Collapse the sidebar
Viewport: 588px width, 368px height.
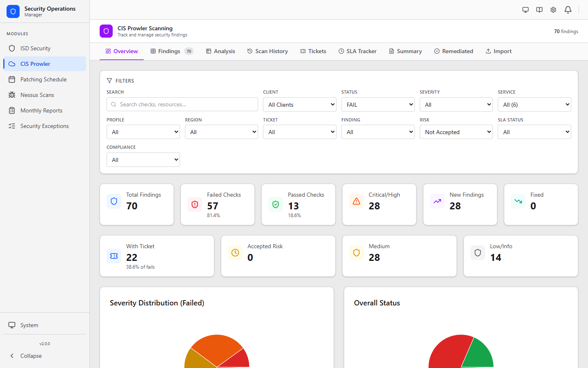coord(45,356)
